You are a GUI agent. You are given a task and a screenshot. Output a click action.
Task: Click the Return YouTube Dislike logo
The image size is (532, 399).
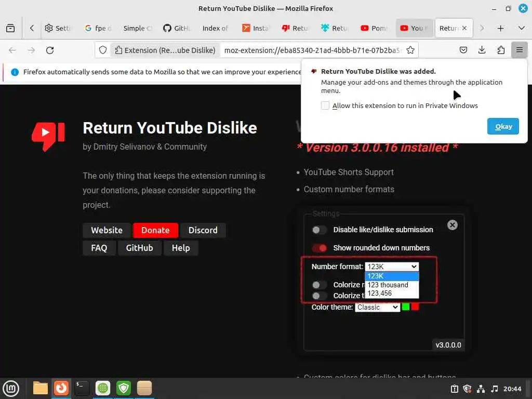click(x=48, y=136)
